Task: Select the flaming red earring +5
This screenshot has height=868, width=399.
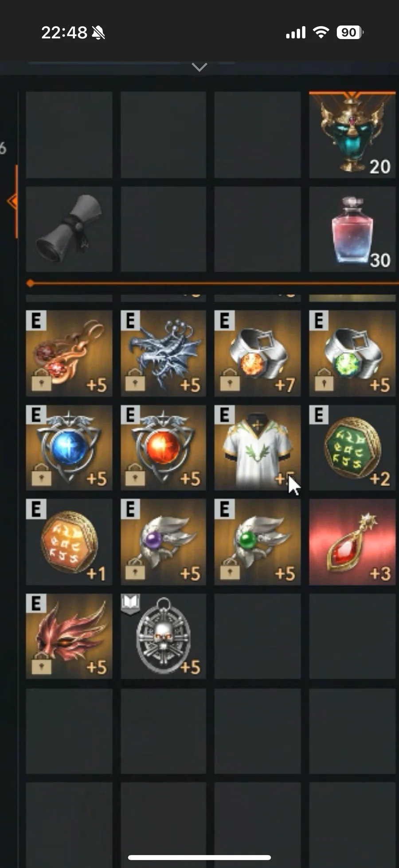Action: click(x=69, y=353)
